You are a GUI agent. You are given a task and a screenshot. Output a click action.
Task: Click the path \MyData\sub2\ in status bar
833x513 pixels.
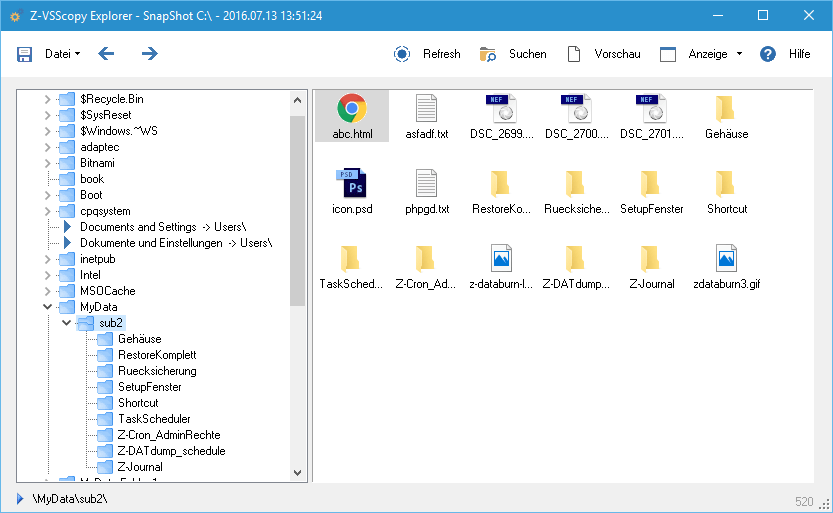click(x=70, y=499)
